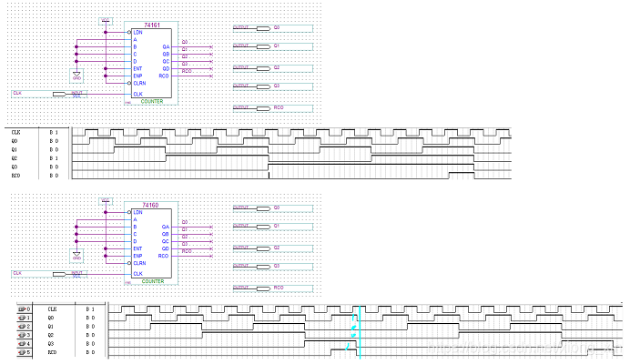Select the Q3 signal name in upper waveform
630x364 pixels.
(15, 167)
